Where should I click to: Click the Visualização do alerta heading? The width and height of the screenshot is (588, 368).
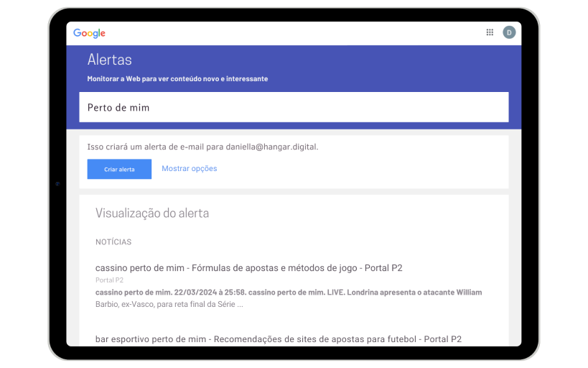[152, 213]
